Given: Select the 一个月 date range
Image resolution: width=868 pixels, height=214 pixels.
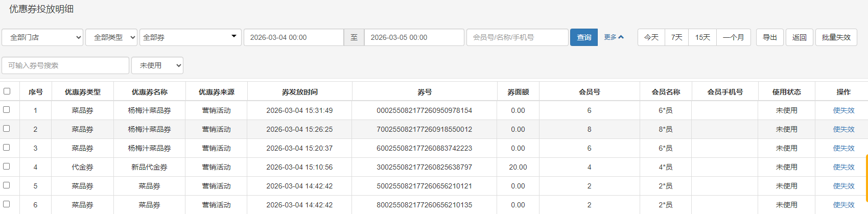Looking at the screenshot, I should (x=733, y=37).
